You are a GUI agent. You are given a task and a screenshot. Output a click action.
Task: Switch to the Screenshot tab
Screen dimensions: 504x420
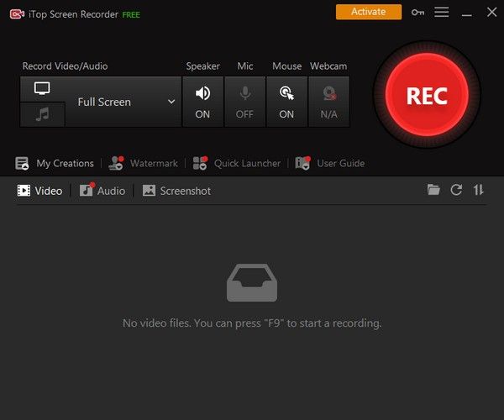[176, 191]
